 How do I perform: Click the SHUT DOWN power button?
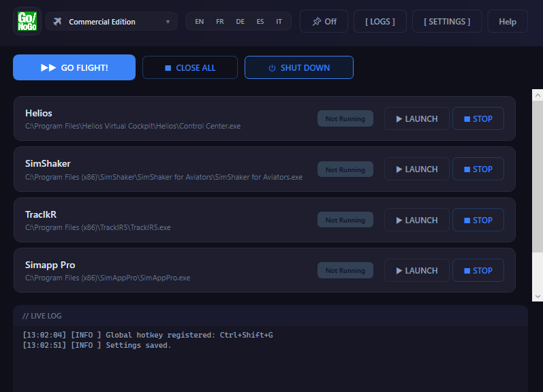point(298,67)
